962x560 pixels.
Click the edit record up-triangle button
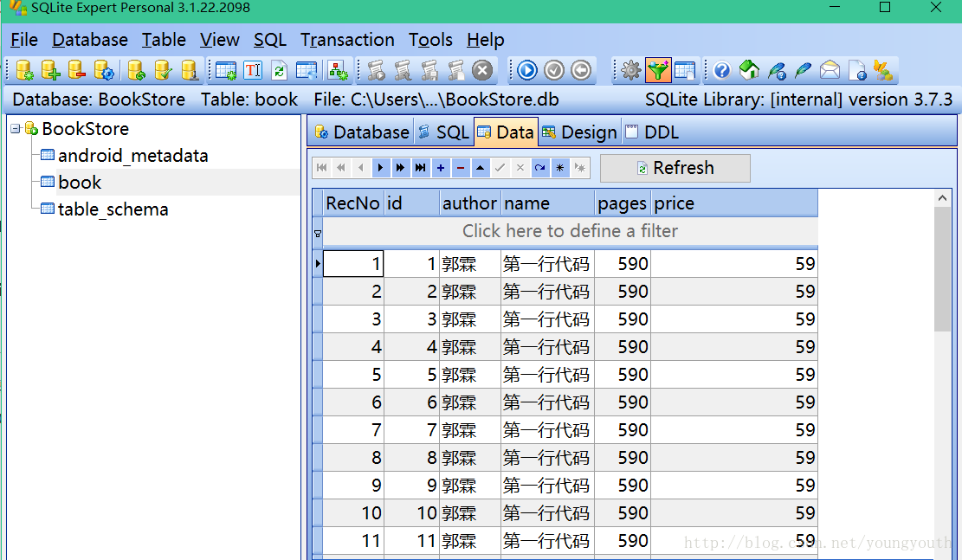pyautogui.click(x=481, y=167)
